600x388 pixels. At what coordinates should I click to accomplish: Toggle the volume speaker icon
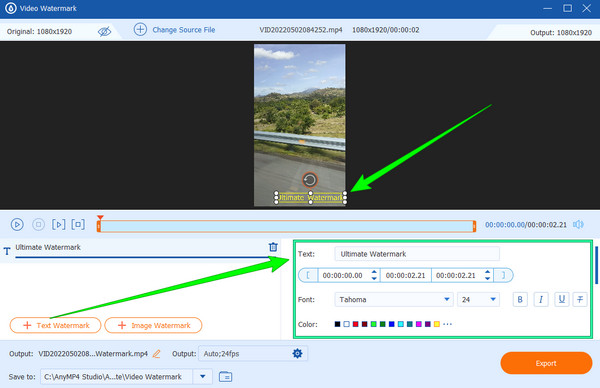click(578, 224)
